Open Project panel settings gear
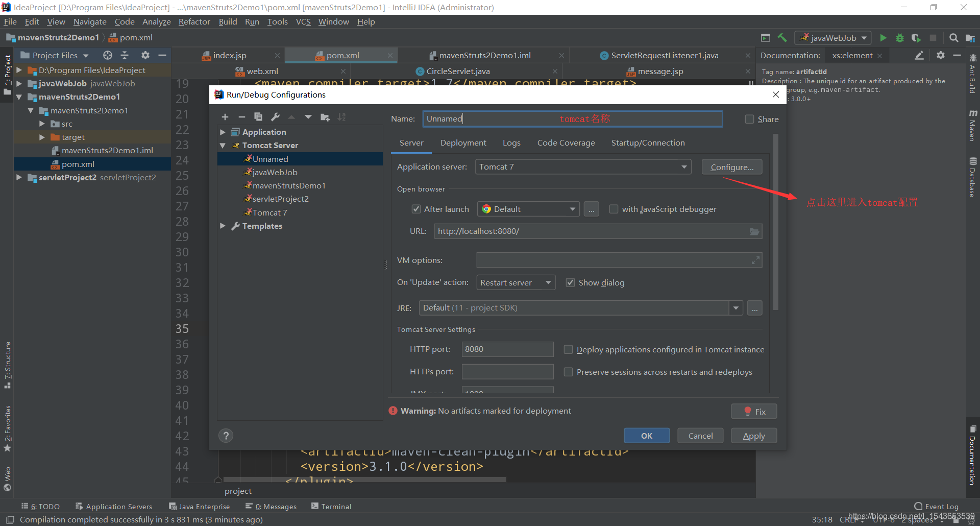Image resolution: width=980 pixels, height=526 pixels. [145, 55]
